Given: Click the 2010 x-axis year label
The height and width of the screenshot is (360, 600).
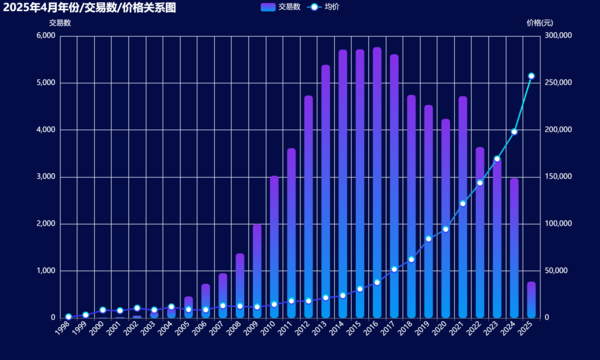Looking at the screenshot, I should pyautogui.click(x=267, y=329).
